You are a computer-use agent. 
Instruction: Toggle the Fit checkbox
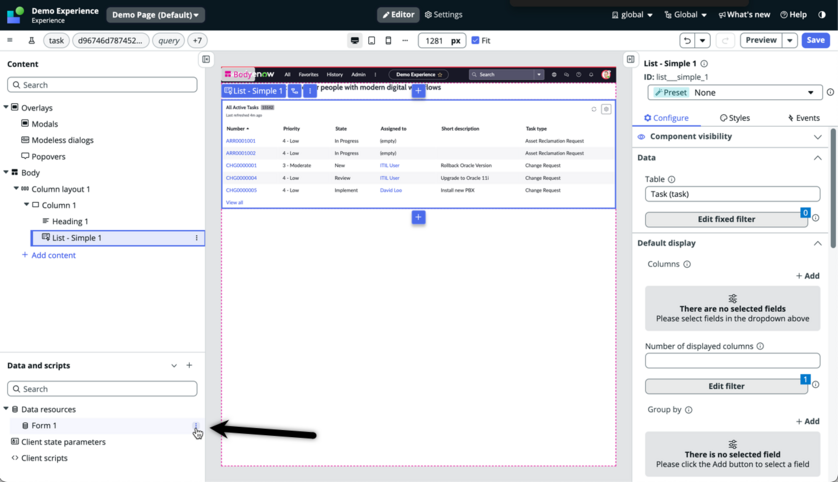click(475, 41)
